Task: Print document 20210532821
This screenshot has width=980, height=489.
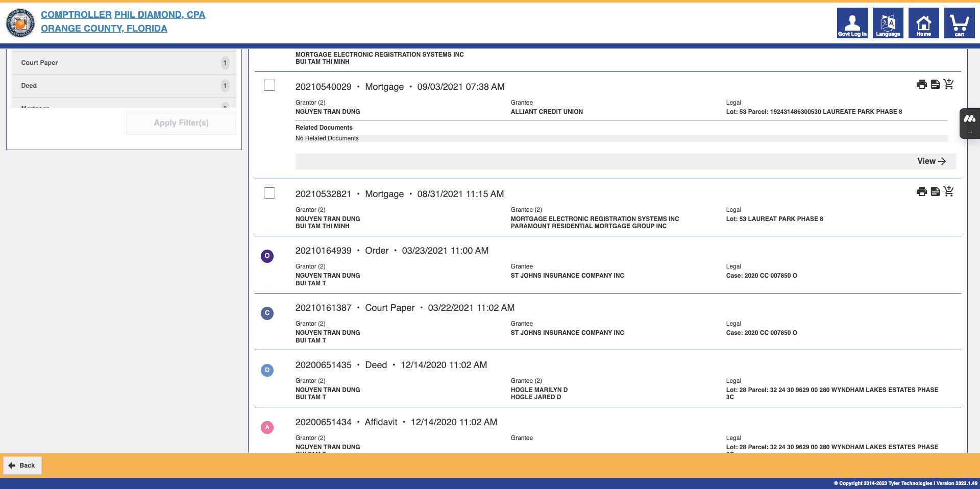Action: click(922, 192)
